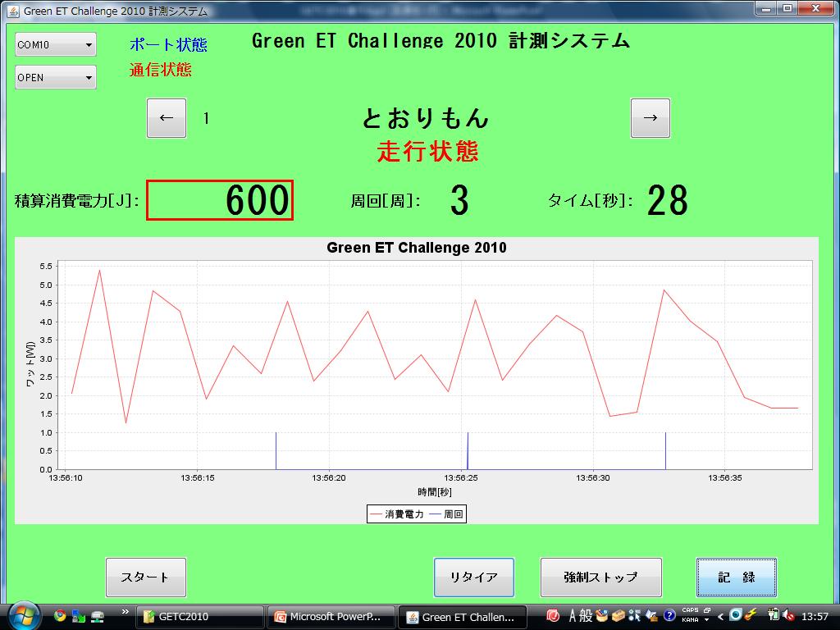840x630 pixels.
Task: Click the 消費電力 legend entry in the chart
Action: (x=397, y=514)
